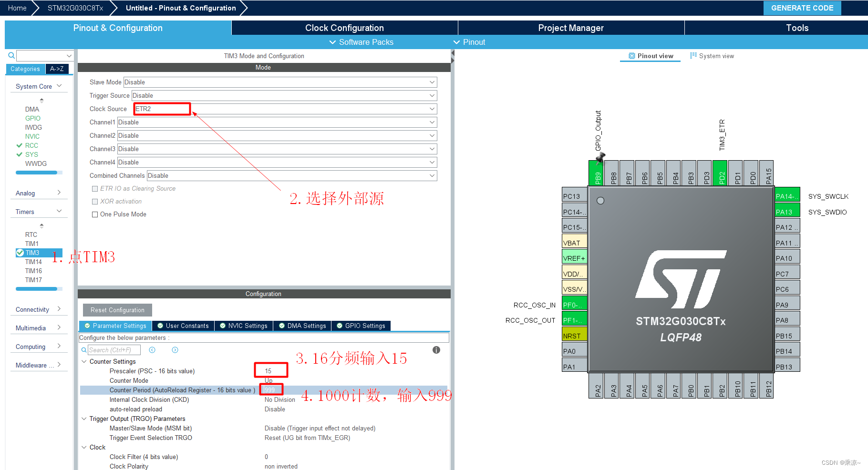
Task: Click the PD2 TIM3_ETR pin
Action: coord(720,173)
